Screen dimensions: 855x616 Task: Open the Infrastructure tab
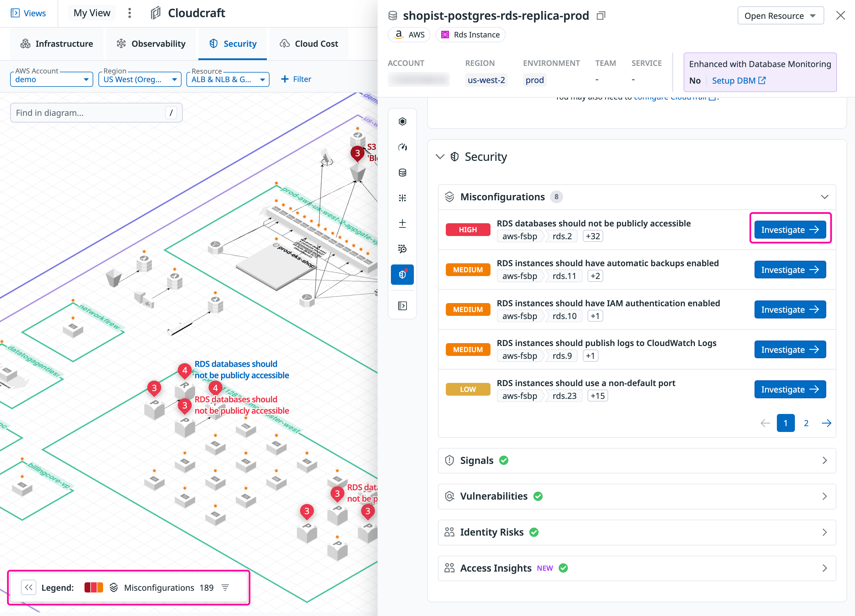(57, 44)
